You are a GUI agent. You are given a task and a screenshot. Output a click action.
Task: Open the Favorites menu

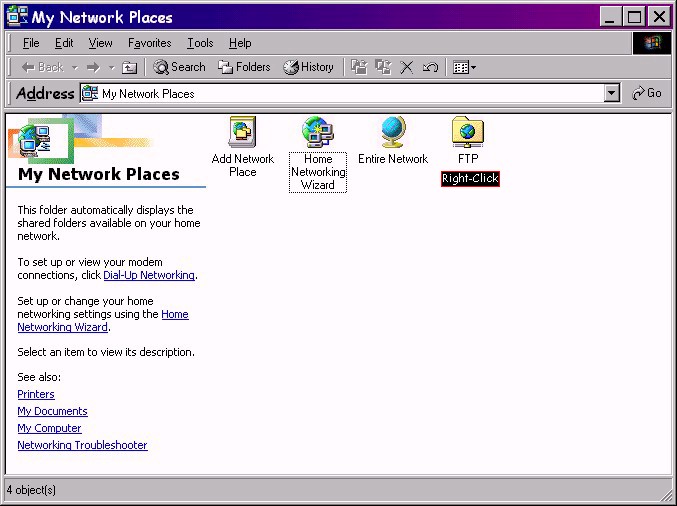[x=149, y=43]
